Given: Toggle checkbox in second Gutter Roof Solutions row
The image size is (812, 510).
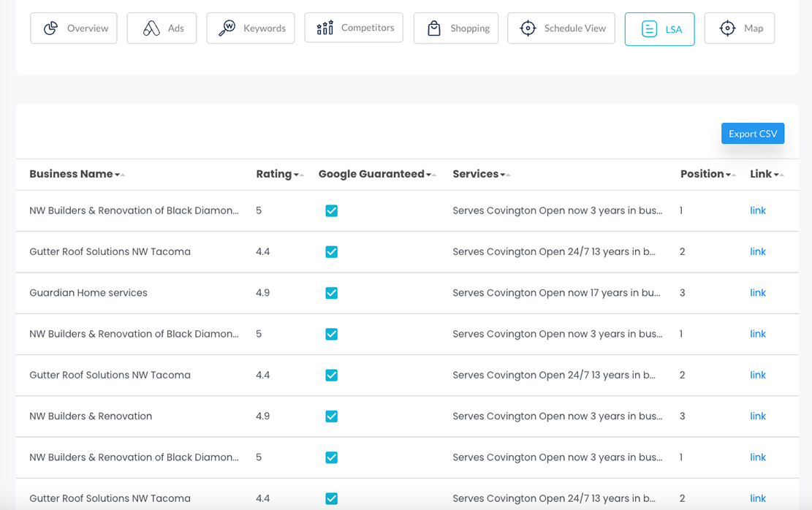Looking at the screenshot, I should [331, 376].
